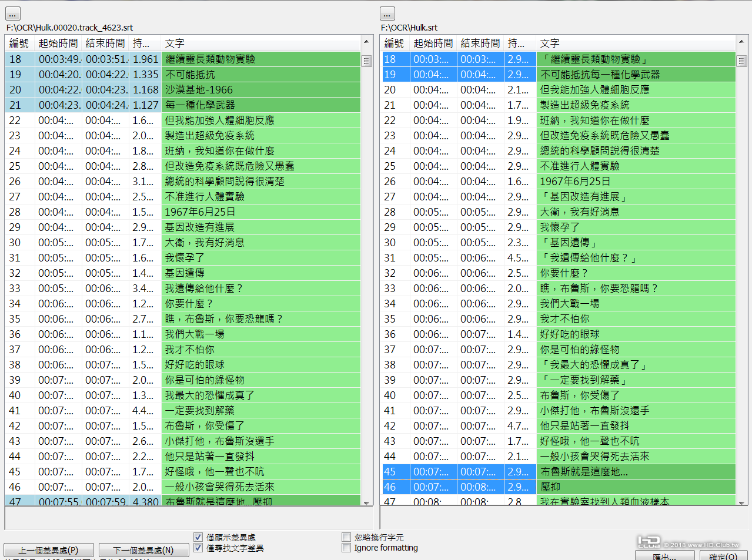Open file browser for left subtitle
Viewport: 752px width, 560px height.
point(12,14)
